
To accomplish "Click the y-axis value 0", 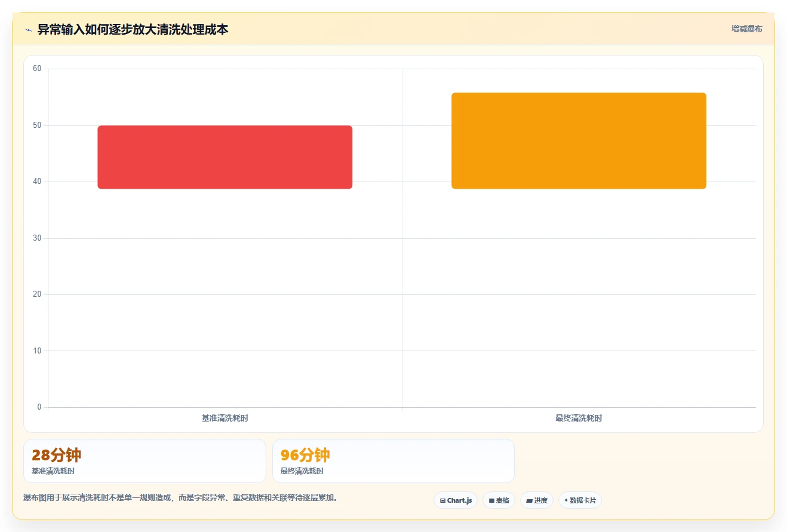I will click(39, 407).
